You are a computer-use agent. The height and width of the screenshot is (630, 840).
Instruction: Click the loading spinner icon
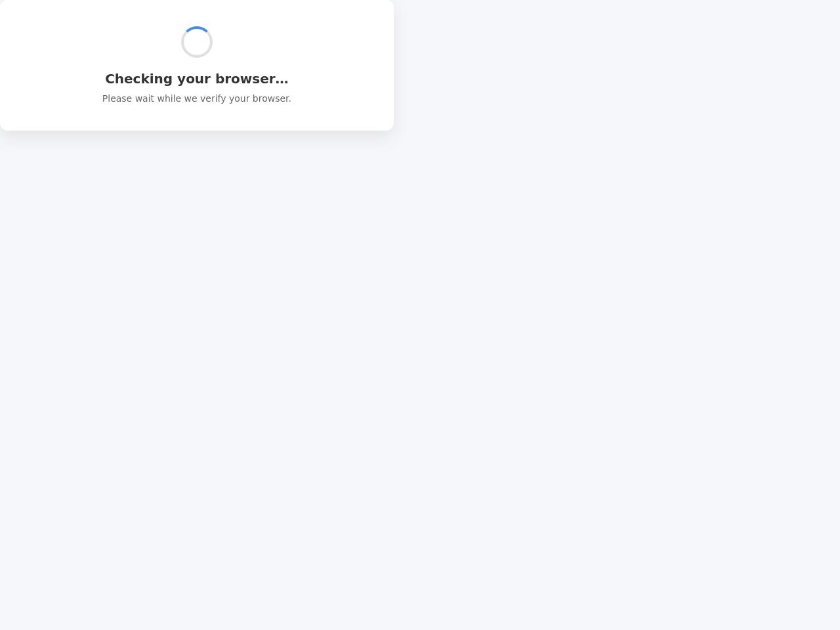pos(197,42)
